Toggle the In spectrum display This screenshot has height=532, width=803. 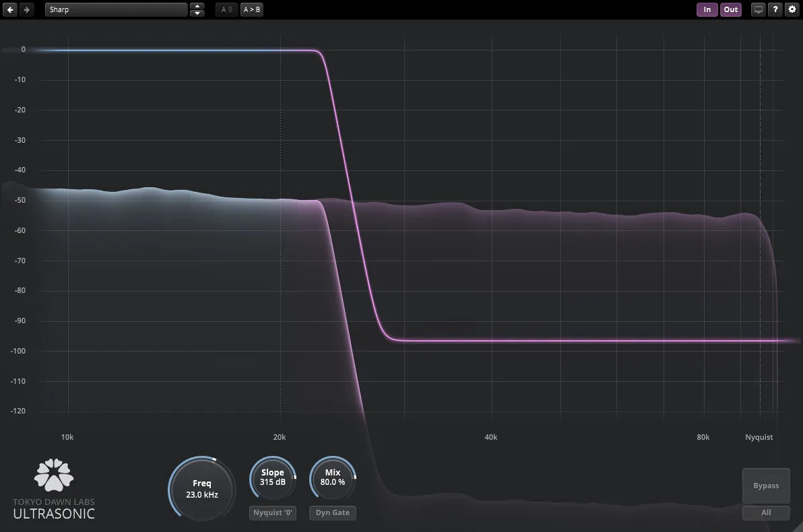point(707,9)
